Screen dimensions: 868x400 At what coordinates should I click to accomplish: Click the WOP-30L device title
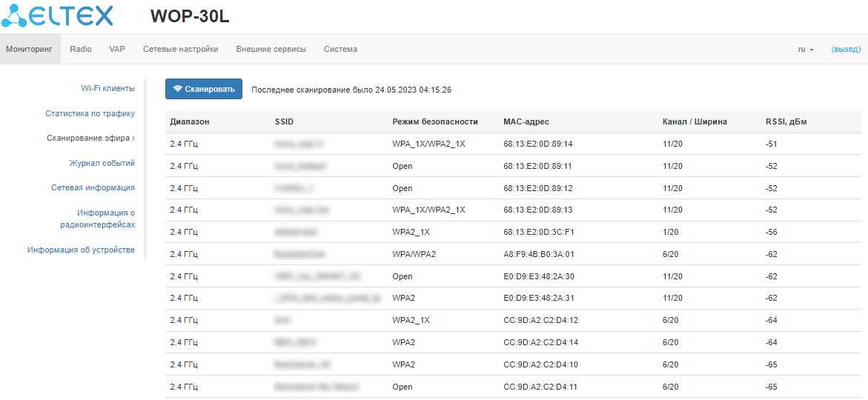click(190, 16)
